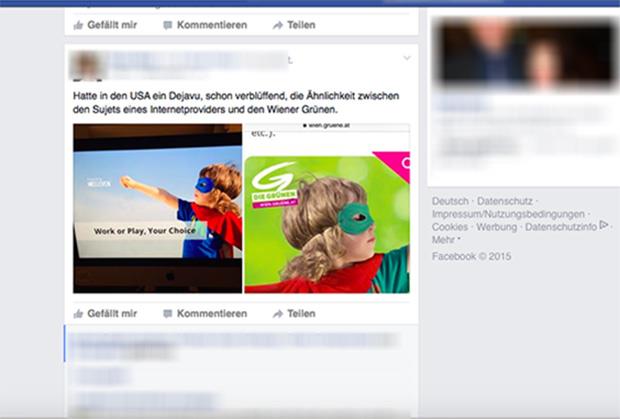
Task: Open the green Die Grünen superhero image
Action: tap(326, 222)
